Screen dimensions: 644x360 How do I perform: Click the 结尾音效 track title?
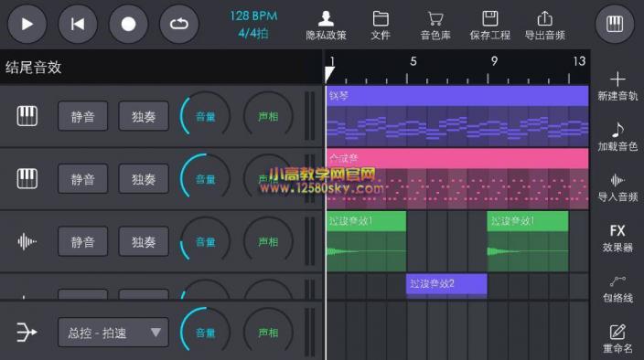coord(34,68)
